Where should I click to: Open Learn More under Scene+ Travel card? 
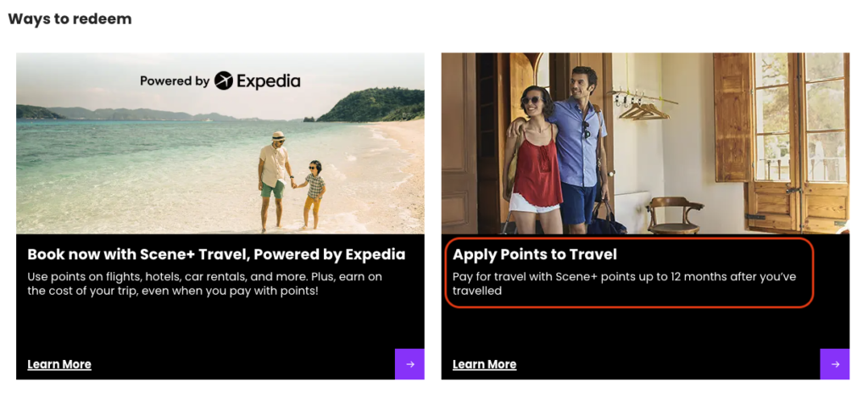59,364
